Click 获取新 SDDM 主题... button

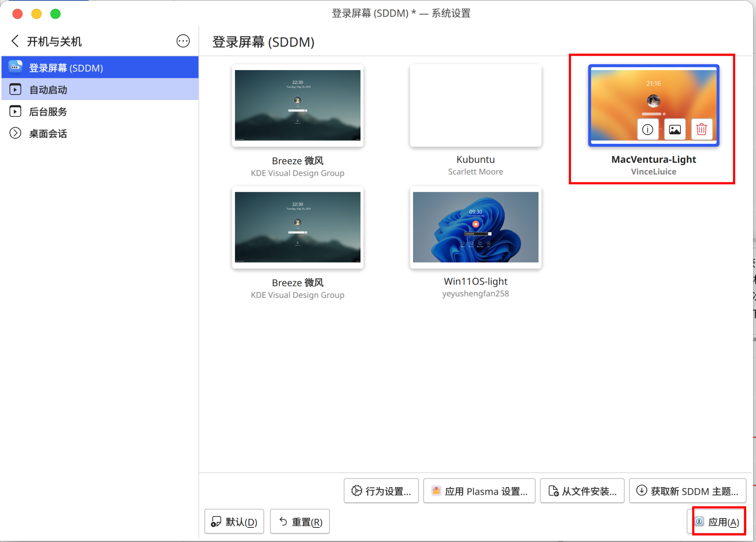[x=687, y=491]
